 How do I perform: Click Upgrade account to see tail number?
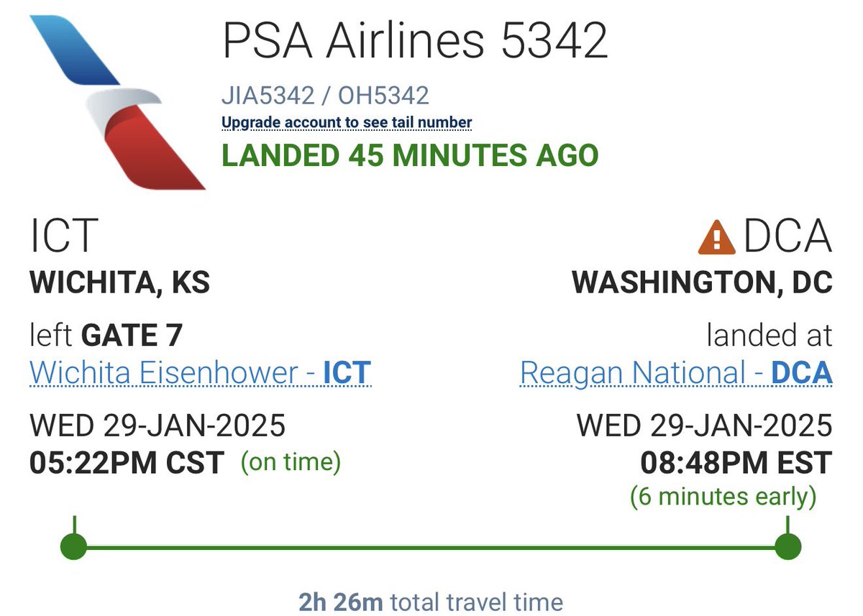click(x=347, y=122)
